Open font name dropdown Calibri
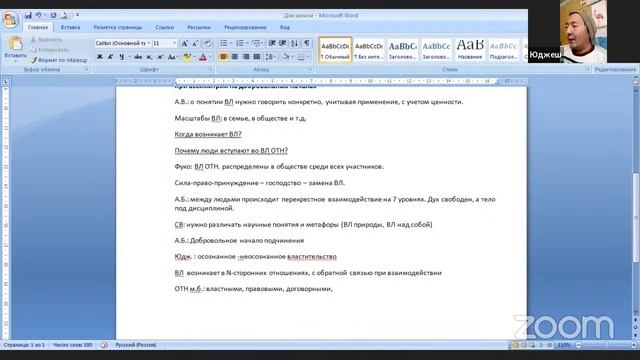This screenshot has height=360, width=640. tap(149, 43)
